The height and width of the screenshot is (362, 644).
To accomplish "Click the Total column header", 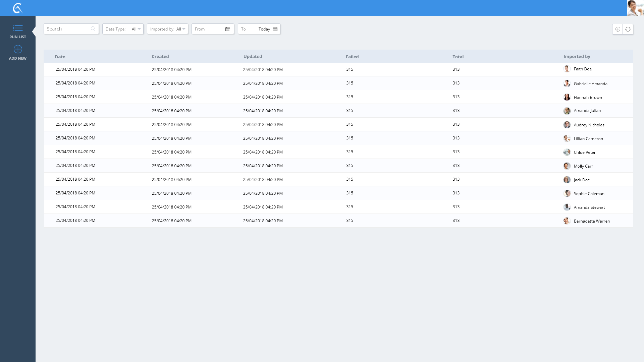I will pos(458,57).
